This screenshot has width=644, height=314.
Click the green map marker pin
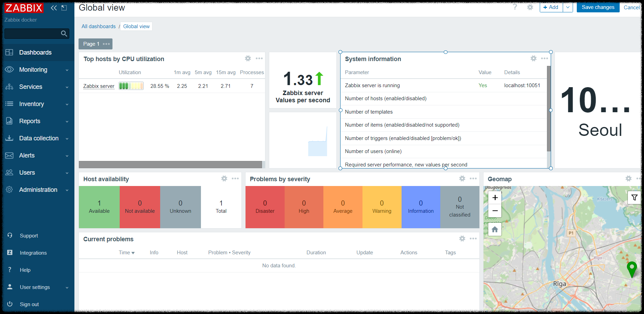coord(632,270)
